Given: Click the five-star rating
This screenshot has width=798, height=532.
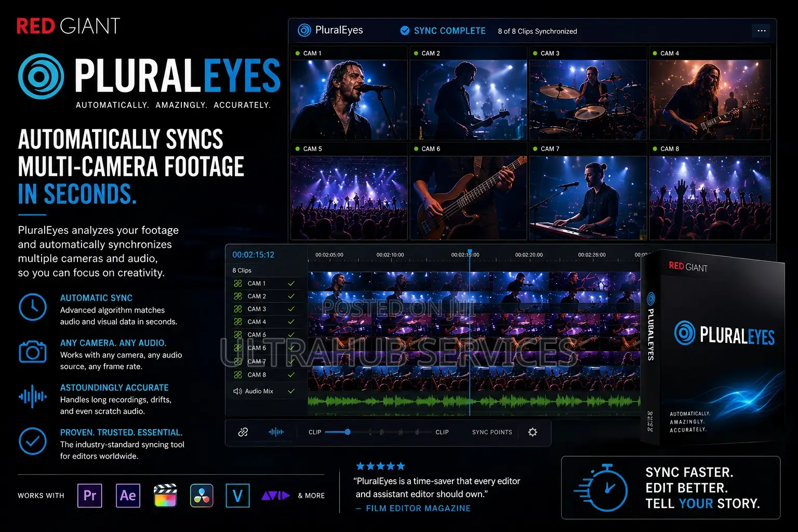Looking at the screenshot, I should (x=380, y=466).
